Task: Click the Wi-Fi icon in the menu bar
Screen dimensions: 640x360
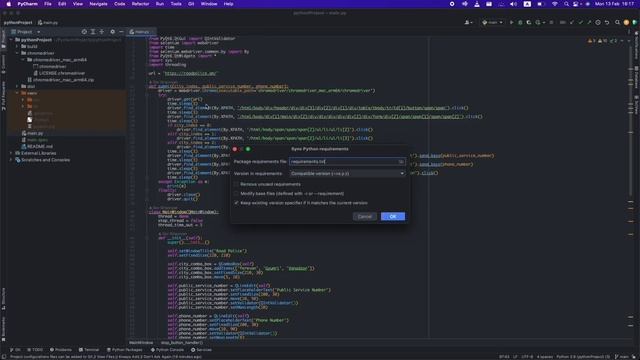Action: tap(554, 4)
